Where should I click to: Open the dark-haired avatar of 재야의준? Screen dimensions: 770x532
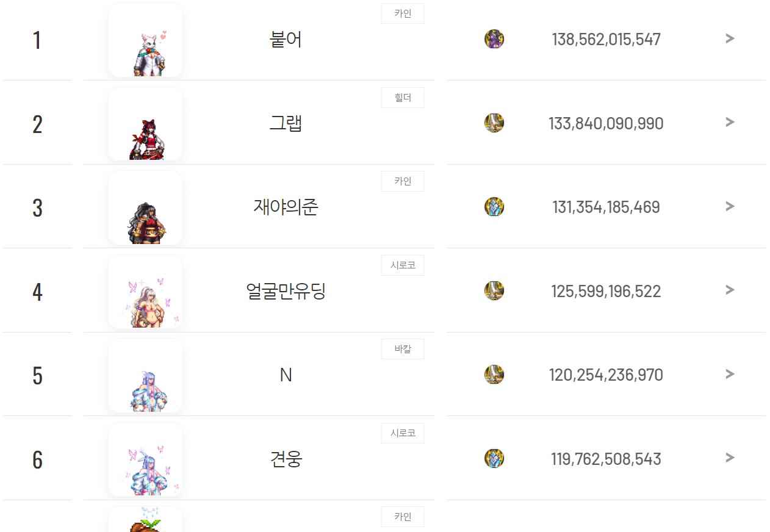pyautogui.click(x=145, y=208)
